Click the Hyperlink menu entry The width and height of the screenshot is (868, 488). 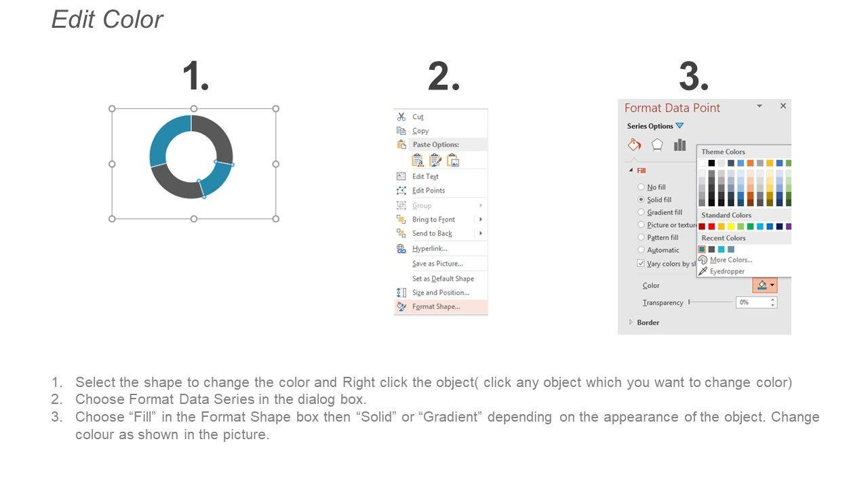[429, 249]
